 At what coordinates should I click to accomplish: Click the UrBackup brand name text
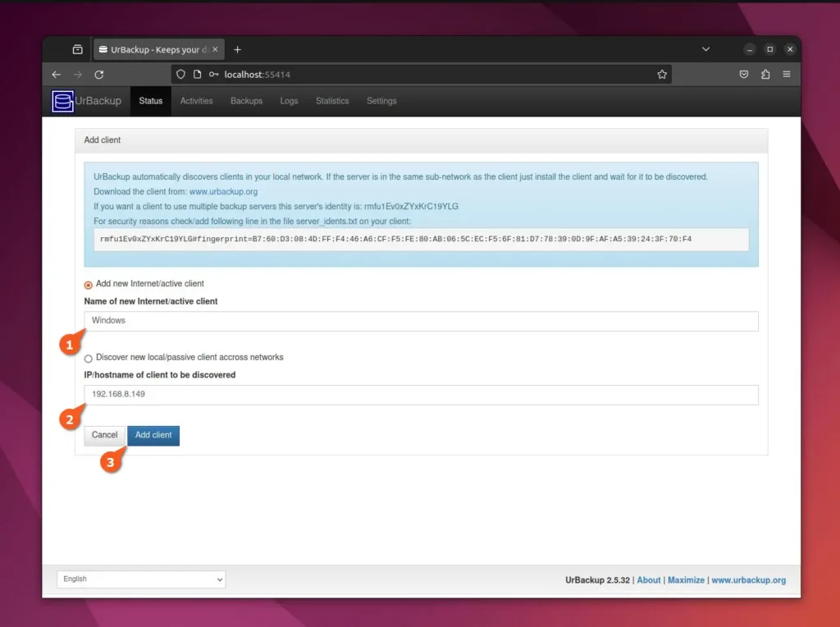[98, 101]
